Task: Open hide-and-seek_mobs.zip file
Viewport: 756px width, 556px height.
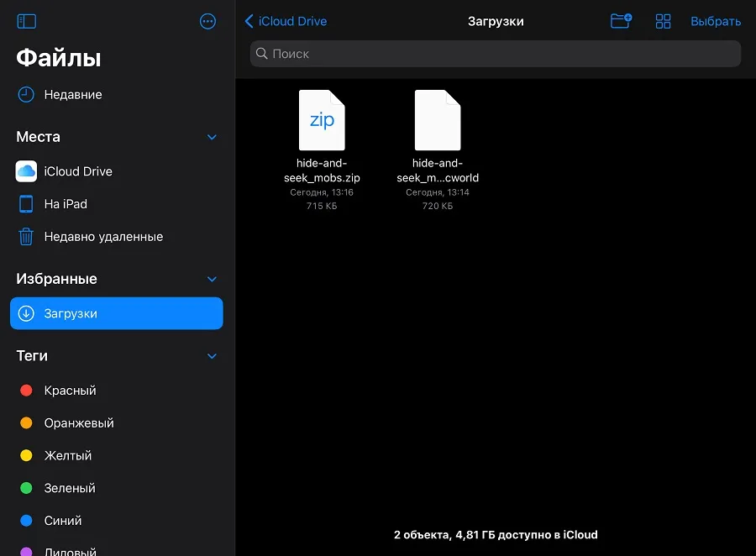Action: tap(322, 122)
